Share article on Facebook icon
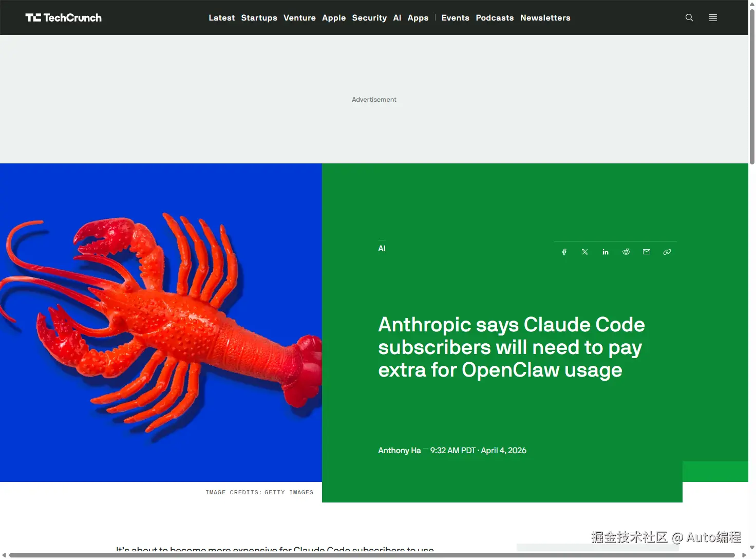The height and width of the screenshot is (559, 756). 564,252
